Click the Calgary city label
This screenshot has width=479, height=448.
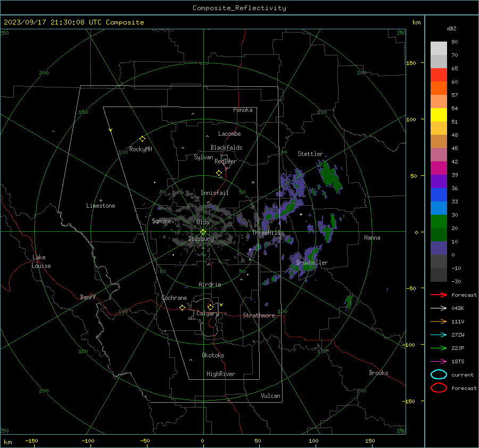coord(208,313)
